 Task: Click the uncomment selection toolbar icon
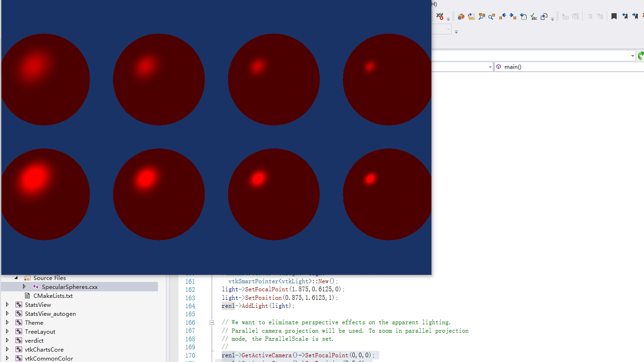(600, 16)
